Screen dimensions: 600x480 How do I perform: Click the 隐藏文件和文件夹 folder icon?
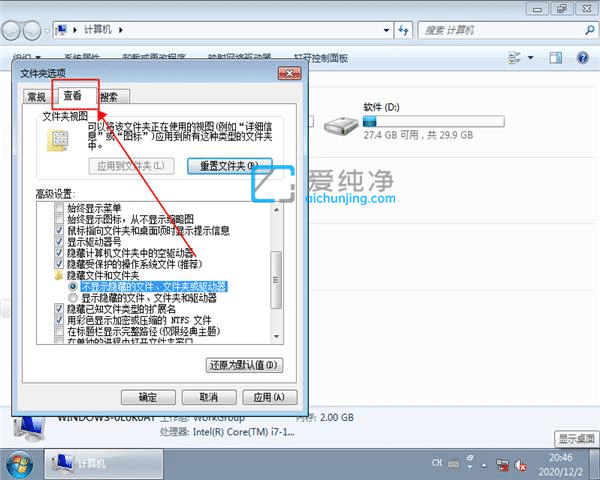tap(59, 275)
